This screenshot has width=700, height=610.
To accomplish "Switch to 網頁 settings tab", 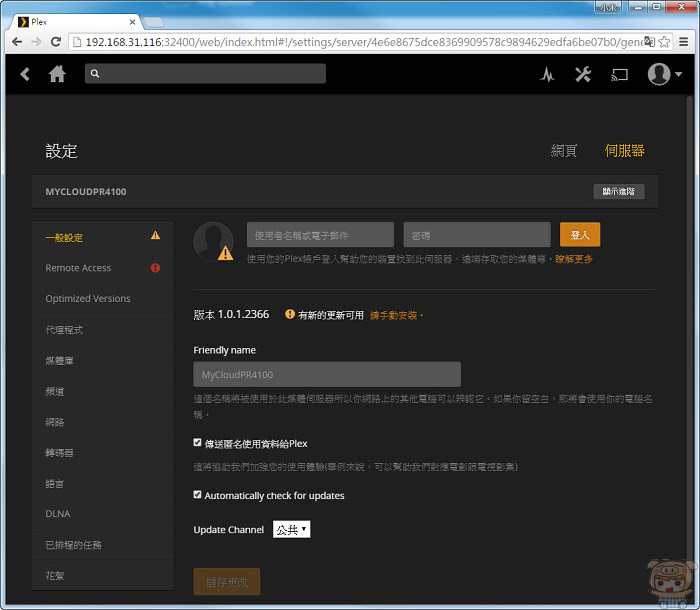I will click(x=564, y=151).
